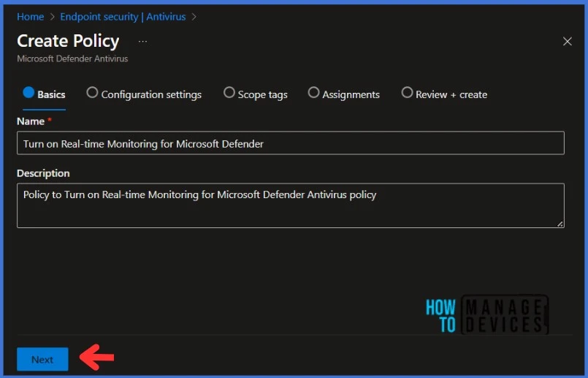Open the Home breadcrumb link
This screenshot has height=378, width=588.
31,17
